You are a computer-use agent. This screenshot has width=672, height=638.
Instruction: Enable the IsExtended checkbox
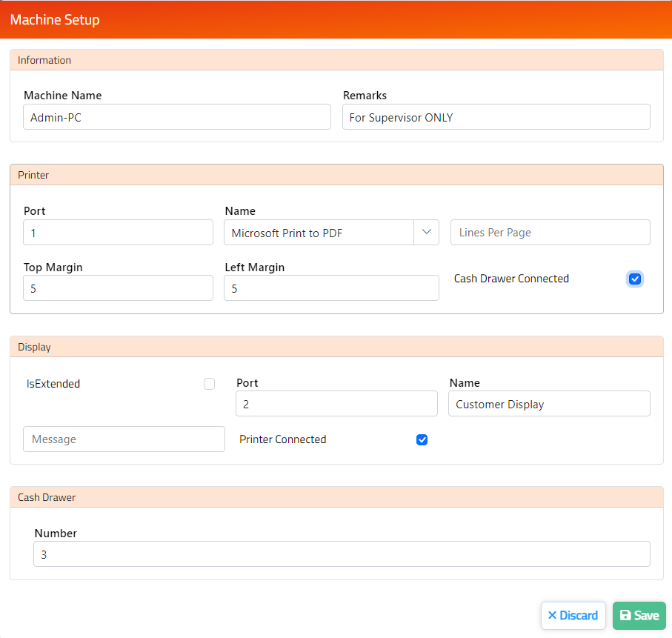click(x=209, y=383)
